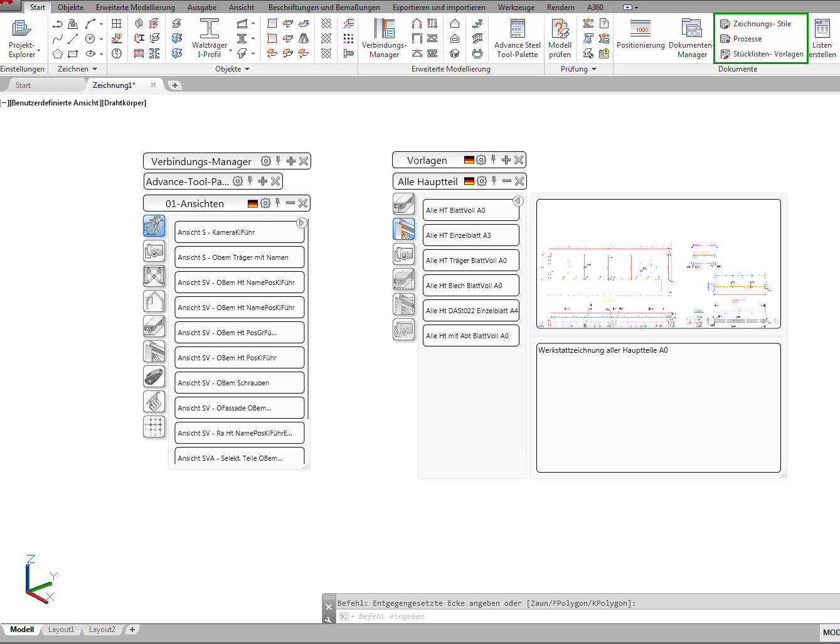Choose Ansicht SV - OBem Schrauben
This screenshot has height=644, width=840.
point(239,383)
